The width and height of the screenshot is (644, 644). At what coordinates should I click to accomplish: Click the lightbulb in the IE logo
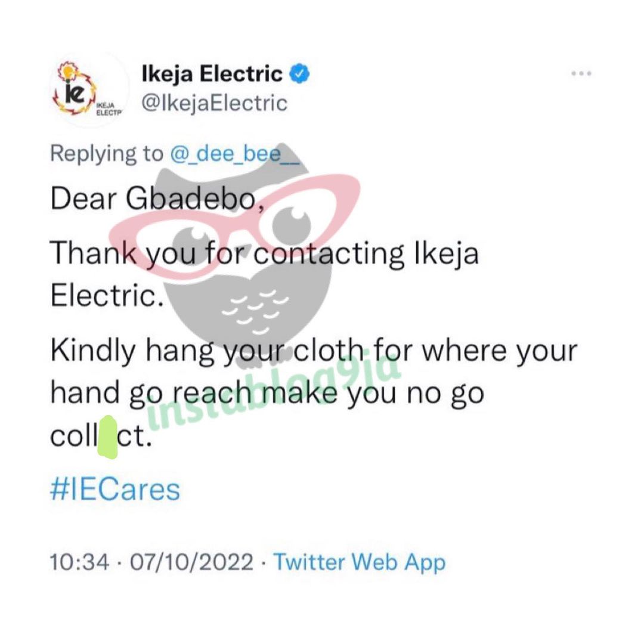click(x=67, y=72)
